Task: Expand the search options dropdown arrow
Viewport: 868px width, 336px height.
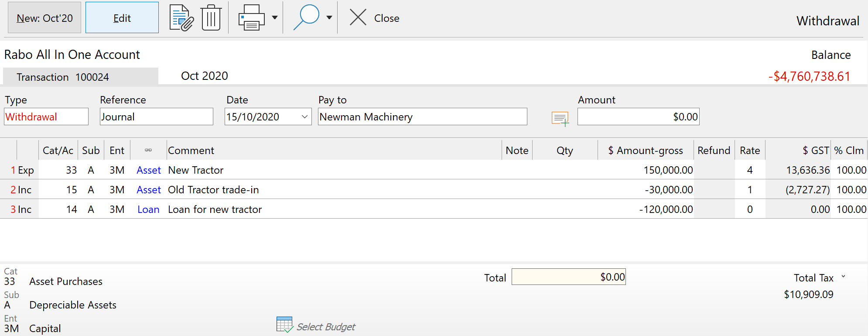Action: (329, 18)
